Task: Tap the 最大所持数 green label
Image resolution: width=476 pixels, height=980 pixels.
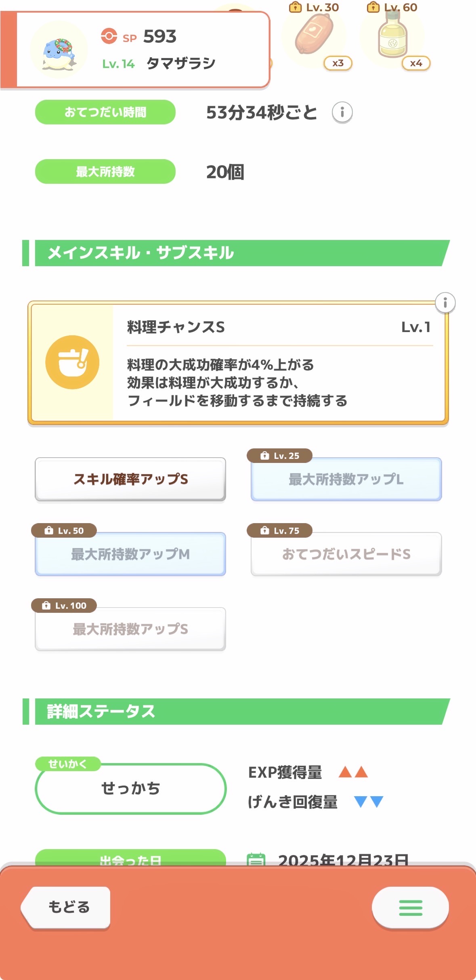Action: pos(105,172)
